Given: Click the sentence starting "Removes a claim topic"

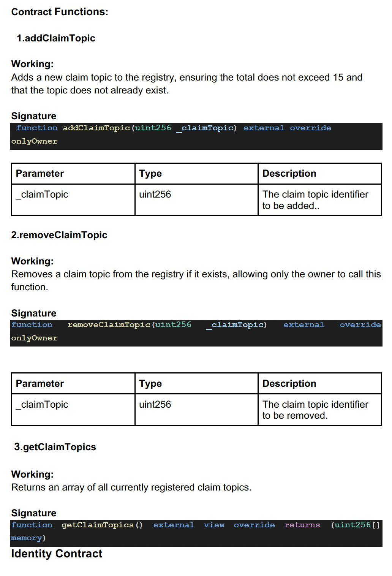Looking at the screenshot, I should (196, 274).
